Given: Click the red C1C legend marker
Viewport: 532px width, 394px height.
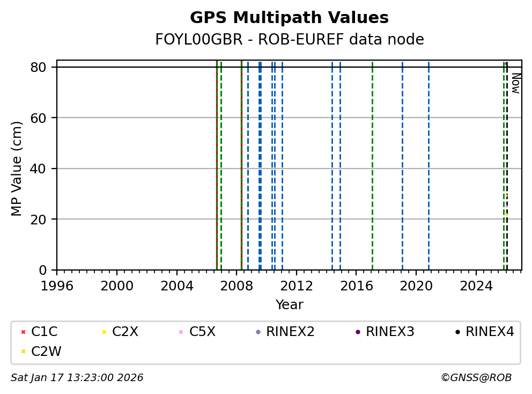Looking at the screenshot, I should pyautogui.click(x=23, y=332).
